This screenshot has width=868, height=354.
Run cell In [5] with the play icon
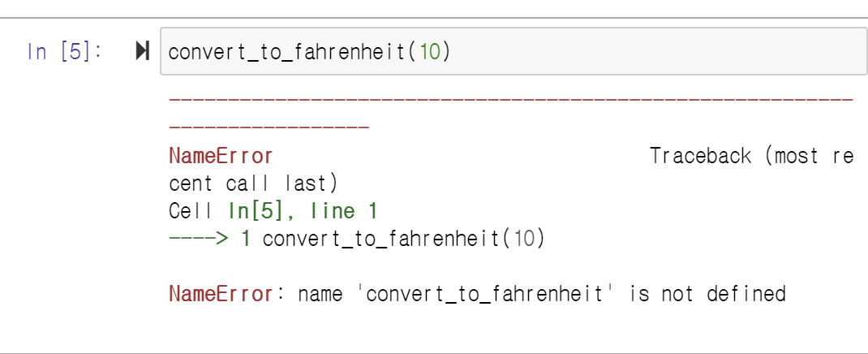[x=143, y=51]
